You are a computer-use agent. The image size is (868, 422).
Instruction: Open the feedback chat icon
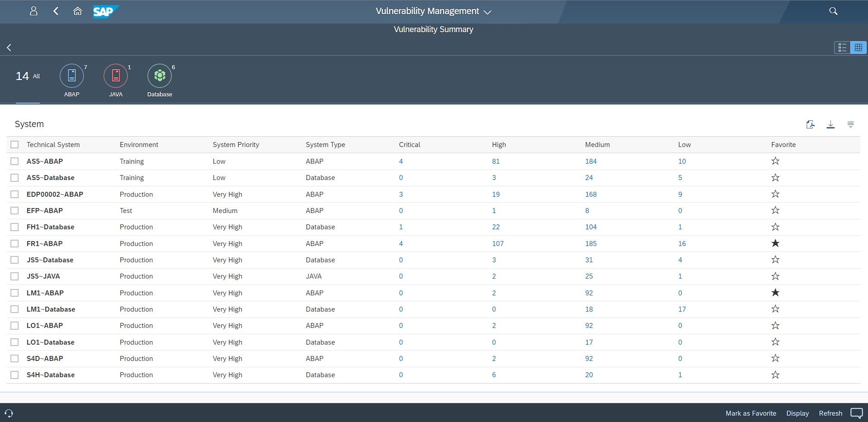[857, 413]
